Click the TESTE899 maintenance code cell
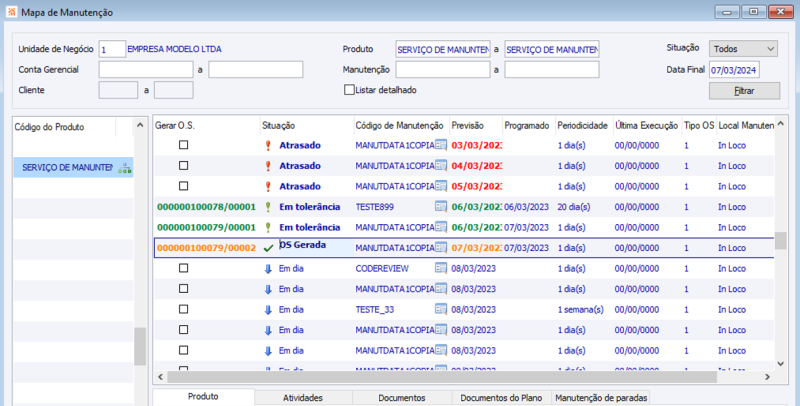The width and height of the screenshot is (800, 406). click(x=374, y=207)
